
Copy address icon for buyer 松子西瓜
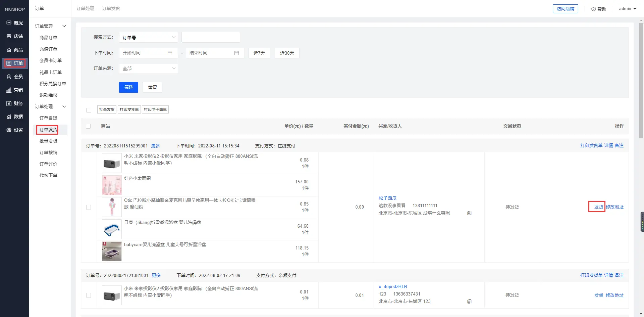point(469,213)
